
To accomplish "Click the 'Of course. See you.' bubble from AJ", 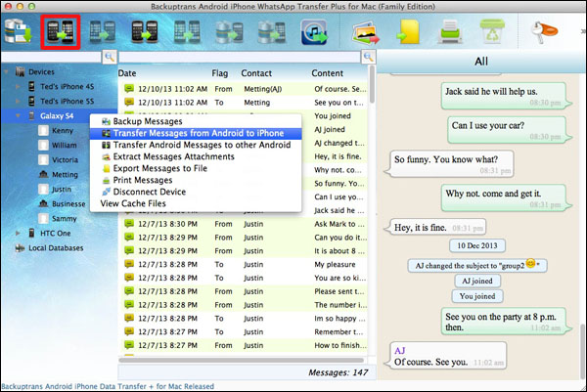I will point(445,356).
